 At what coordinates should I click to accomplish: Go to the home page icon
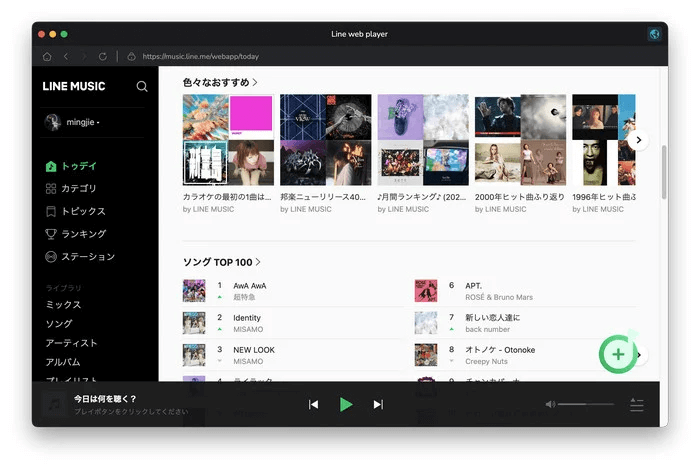coord(47,56)
